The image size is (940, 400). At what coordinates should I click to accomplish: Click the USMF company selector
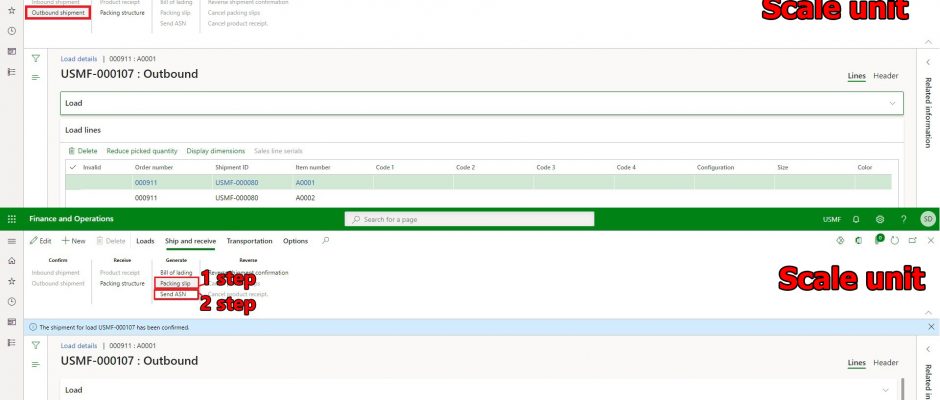831,219
